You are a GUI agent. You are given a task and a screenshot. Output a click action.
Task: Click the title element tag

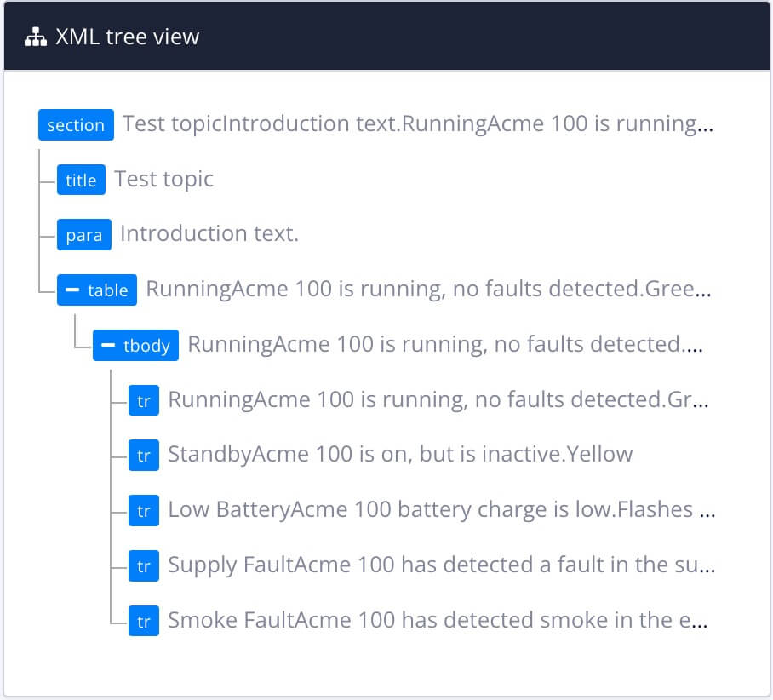[81, 180]
